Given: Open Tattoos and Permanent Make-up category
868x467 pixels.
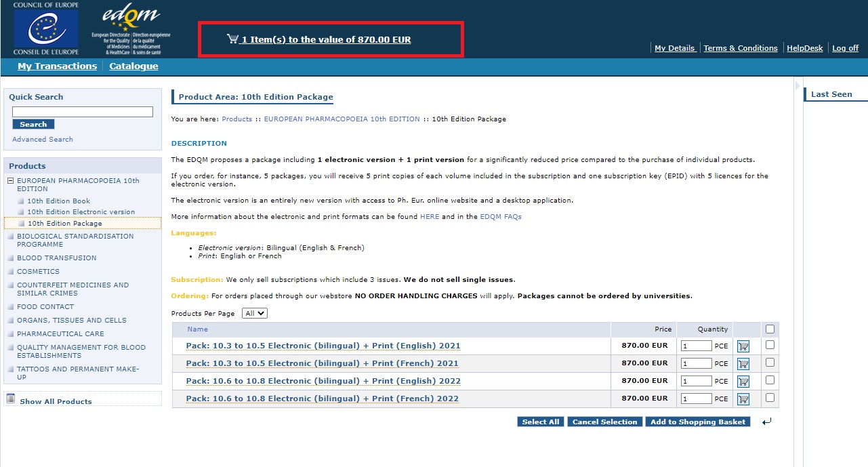Looking at the screenshot, I should [78, 373].
